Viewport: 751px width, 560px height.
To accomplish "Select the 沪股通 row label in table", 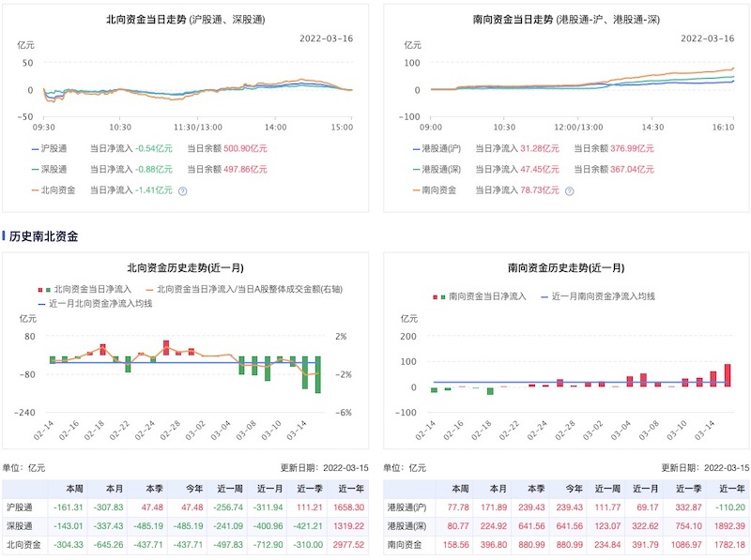I will [20, 507].
